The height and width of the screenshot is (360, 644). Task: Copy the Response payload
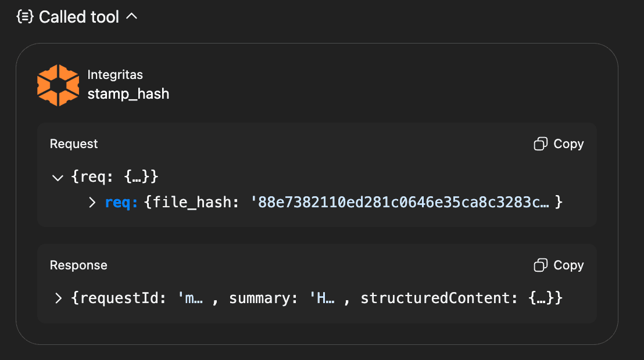[558, 265]
